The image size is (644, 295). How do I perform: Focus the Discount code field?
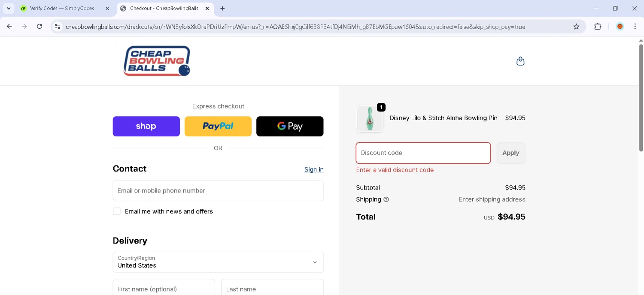click(423, 153)
